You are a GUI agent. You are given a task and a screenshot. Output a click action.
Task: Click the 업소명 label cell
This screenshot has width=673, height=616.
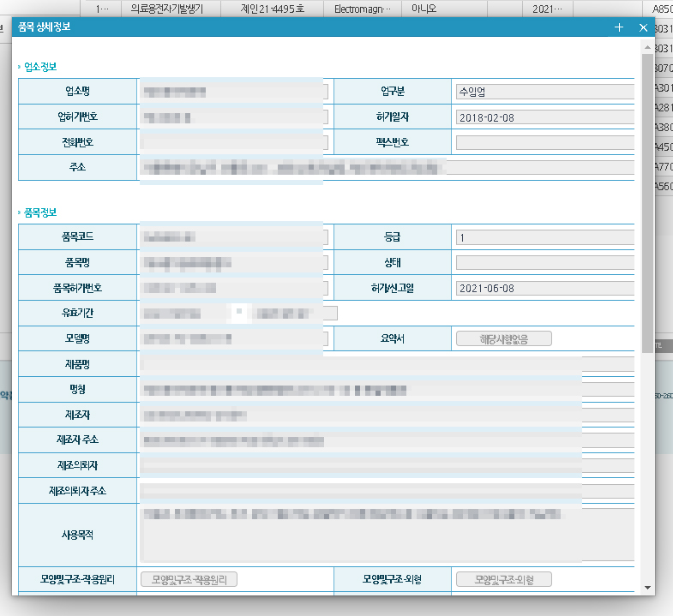(78, 91)
